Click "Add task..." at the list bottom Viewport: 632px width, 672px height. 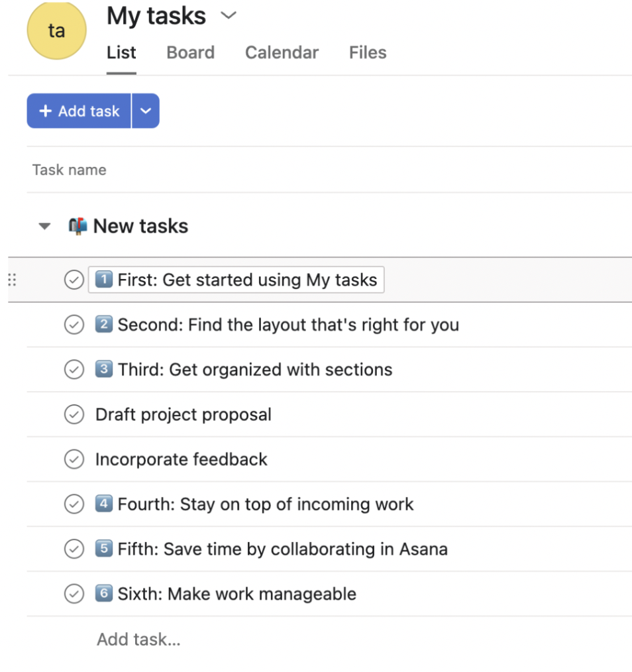point(138,639)
